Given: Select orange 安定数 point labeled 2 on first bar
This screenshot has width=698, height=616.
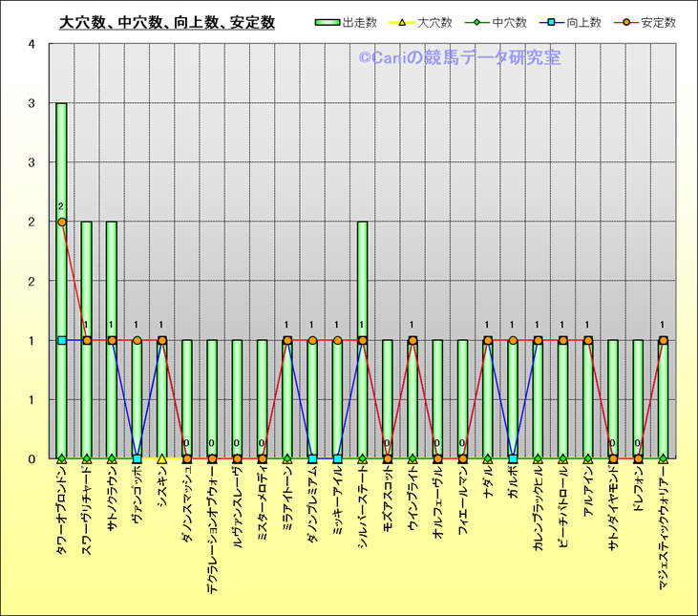Looking at the screenshot, I should click(x=62, y=222).
